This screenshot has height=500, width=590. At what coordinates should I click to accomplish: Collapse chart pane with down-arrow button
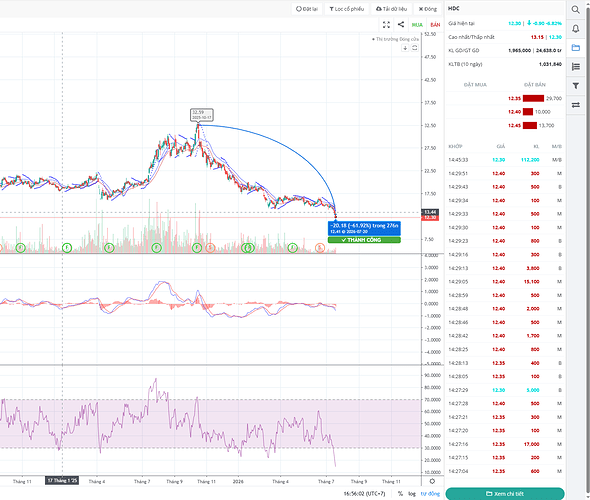[405, 48]
